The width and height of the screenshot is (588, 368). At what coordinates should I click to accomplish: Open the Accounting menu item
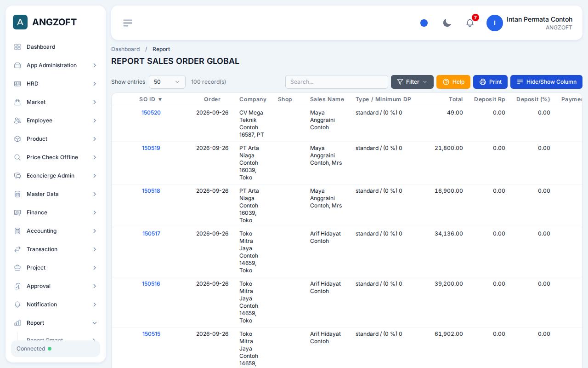[56, 231]
